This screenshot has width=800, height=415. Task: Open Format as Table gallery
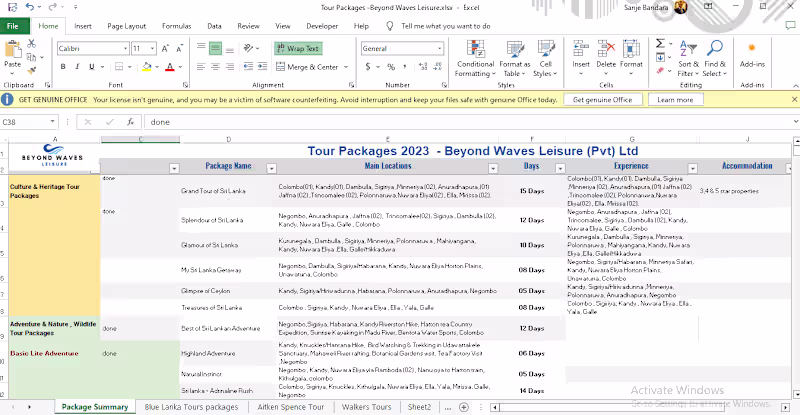coord(515,59)
